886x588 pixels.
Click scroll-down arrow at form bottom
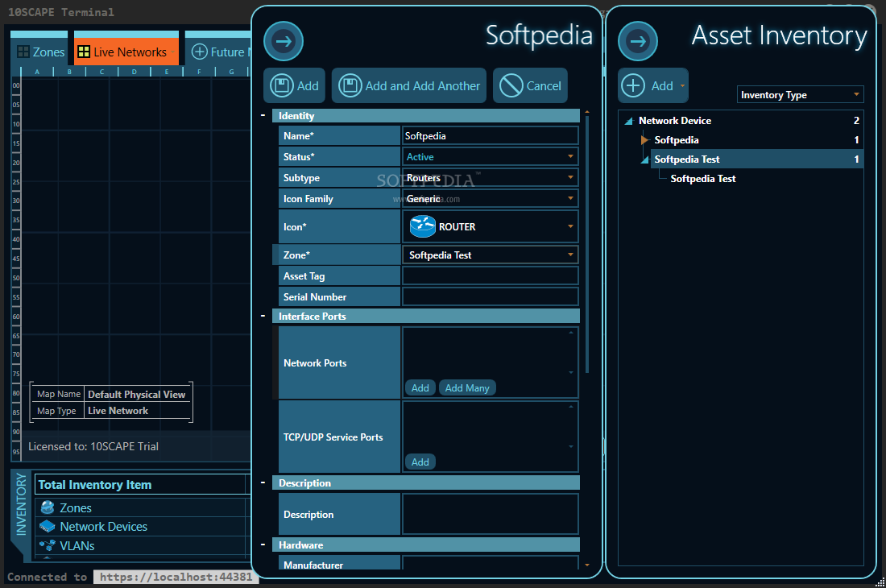click(x=587, y=565)
